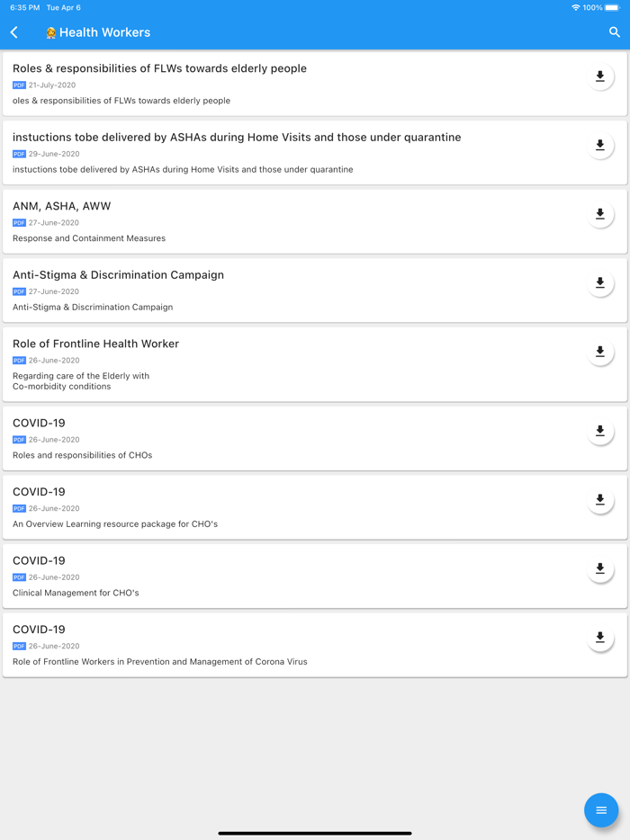
Task: Download Roles & responsibilities of FLWs towards elderly
Action: [x=600, y=76]
